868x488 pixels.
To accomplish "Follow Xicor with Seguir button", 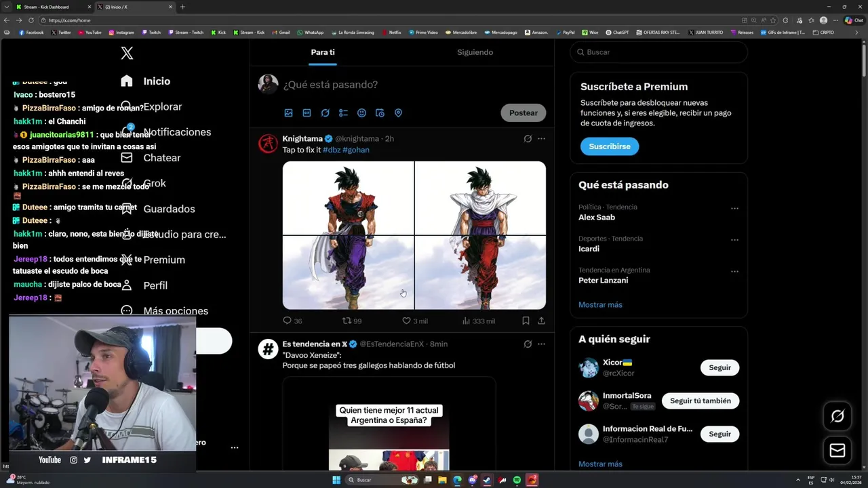I will [x=719, y=368].
